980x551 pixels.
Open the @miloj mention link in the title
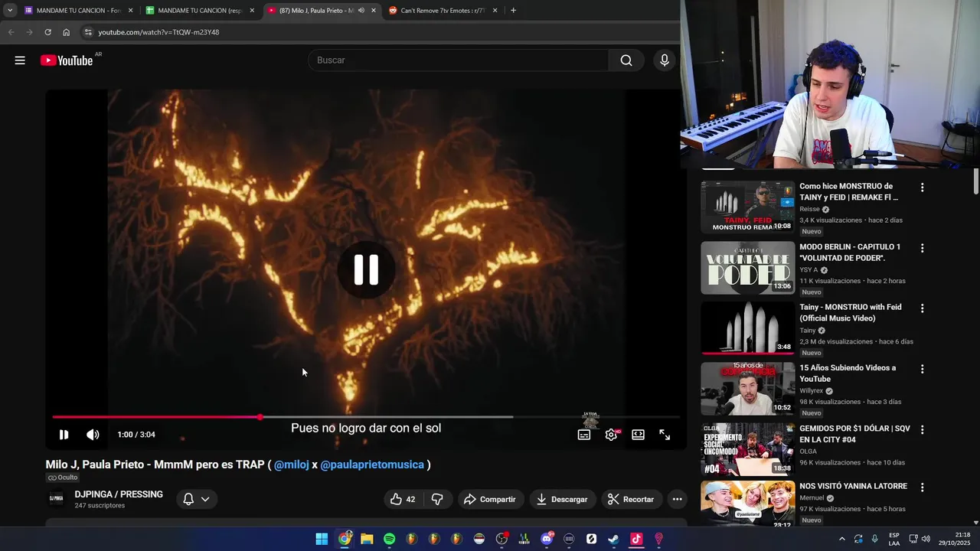pos(292,465)
